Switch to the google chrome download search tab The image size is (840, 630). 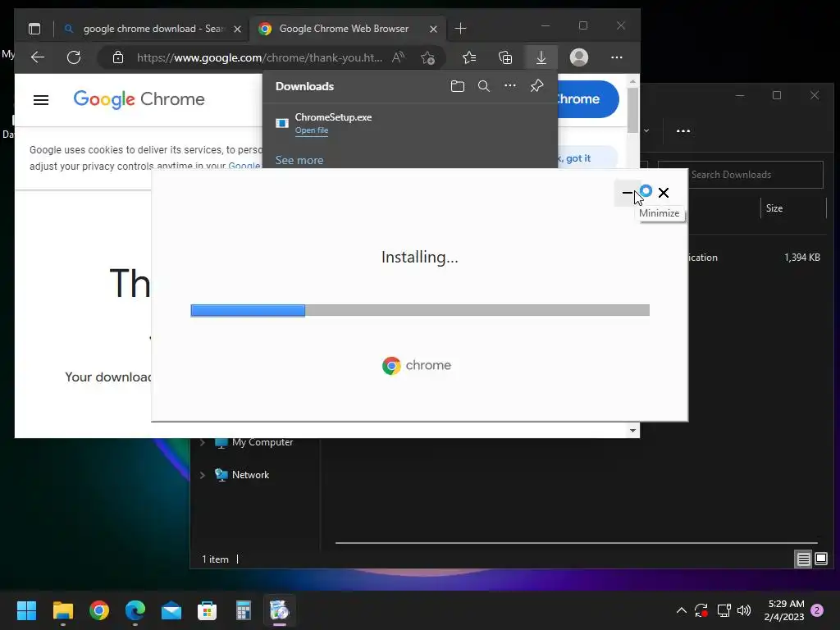coord(153,29)
